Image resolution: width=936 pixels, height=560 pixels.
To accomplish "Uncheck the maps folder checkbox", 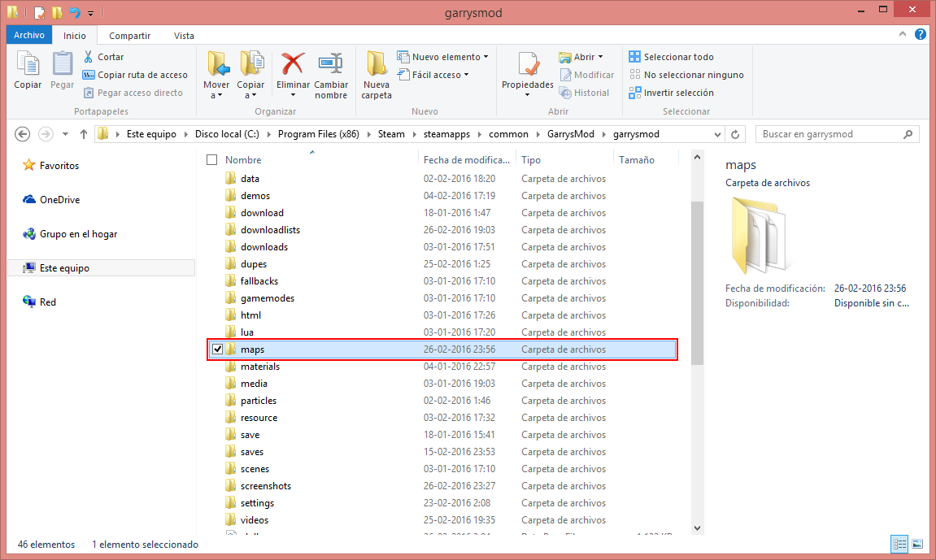I will click(x=217, y=349).
